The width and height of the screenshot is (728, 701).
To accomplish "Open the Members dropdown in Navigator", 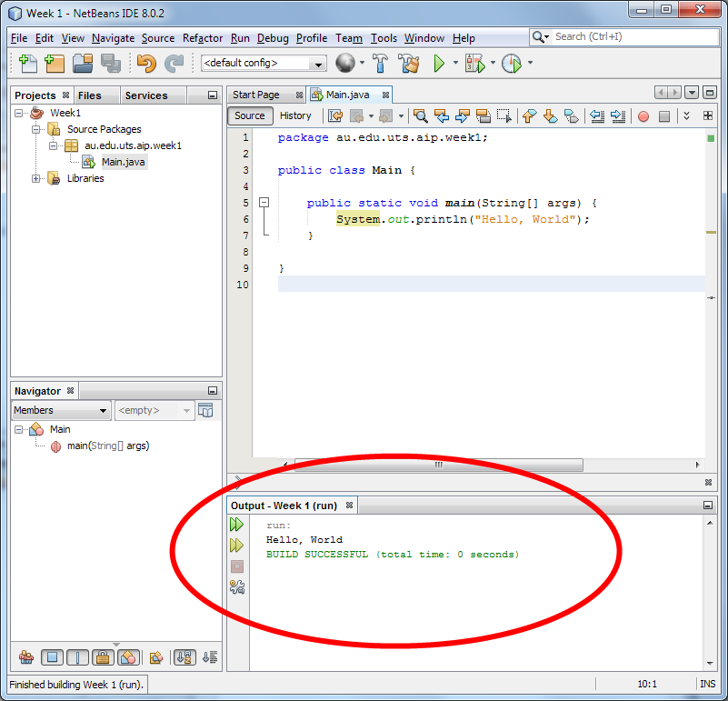I will [61, 410].
